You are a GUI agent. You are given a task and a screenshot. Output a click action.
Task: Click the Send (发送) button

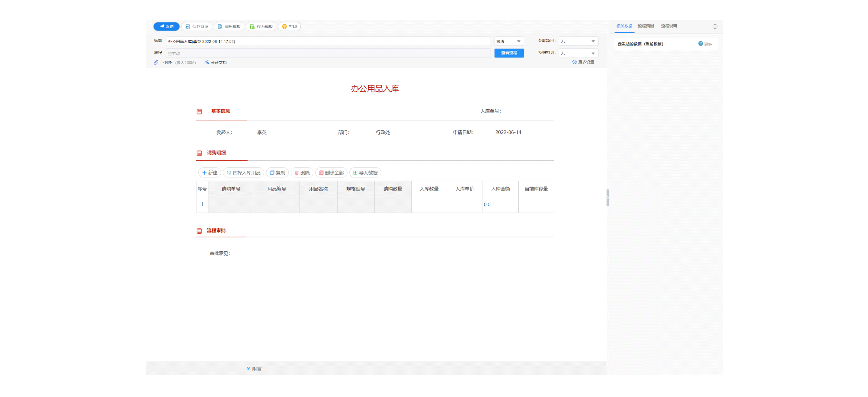[166, 27]
